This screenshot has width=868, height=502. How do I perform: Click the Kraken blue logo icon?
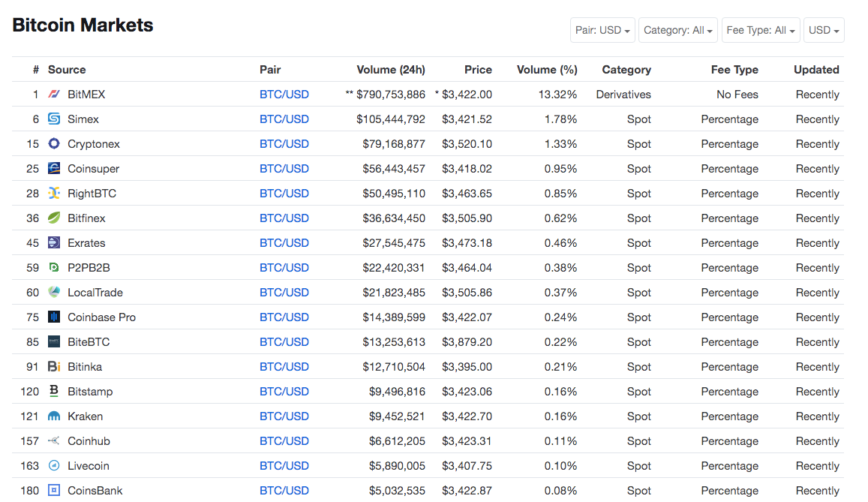coord(54,416)
